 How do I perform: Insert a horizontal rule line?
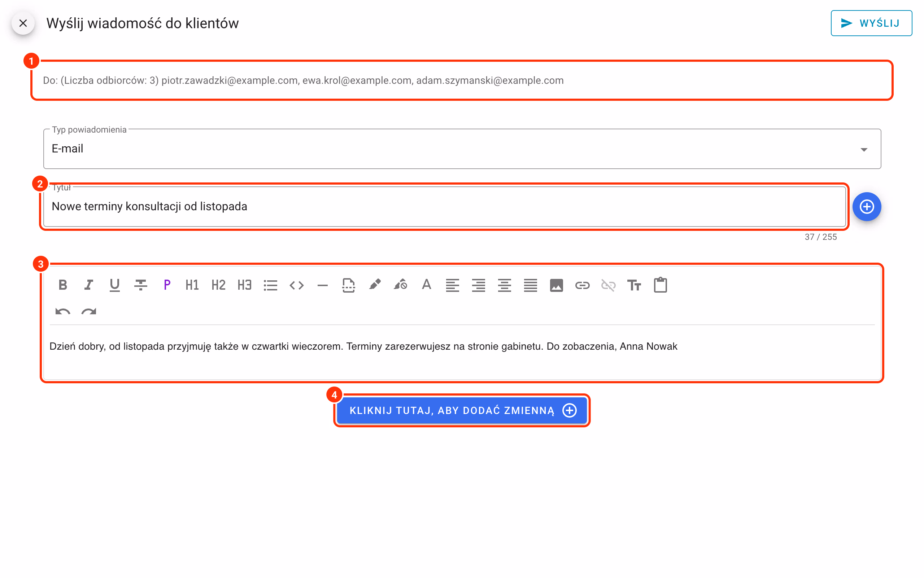[323, 285]
